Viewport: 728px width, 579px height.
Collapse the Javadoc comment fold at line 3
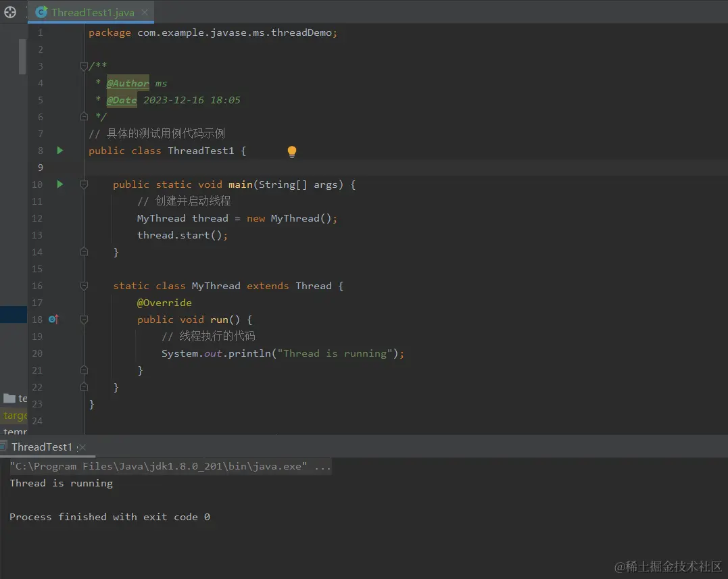click(x=84, y=66)
